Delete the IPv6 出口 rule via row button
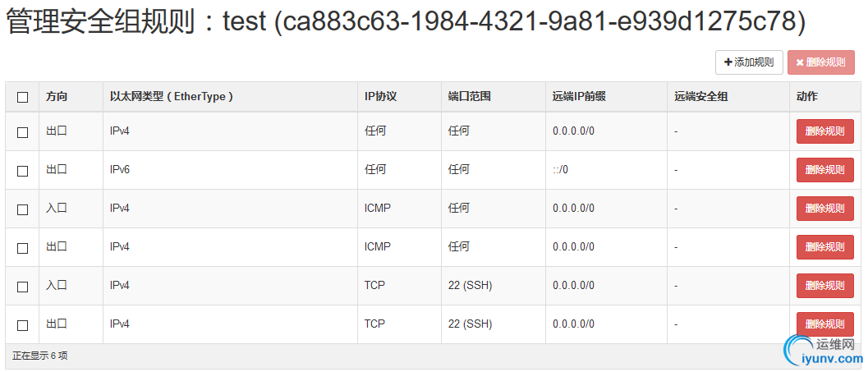 click(x=824, y=170)
